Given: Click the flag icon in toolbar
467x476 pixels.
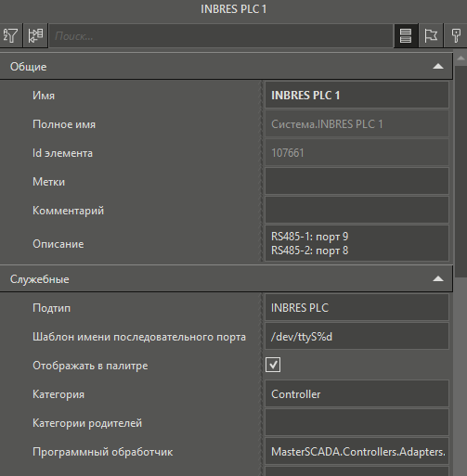Looking at the screenshot, I should (x=431, y=35).
